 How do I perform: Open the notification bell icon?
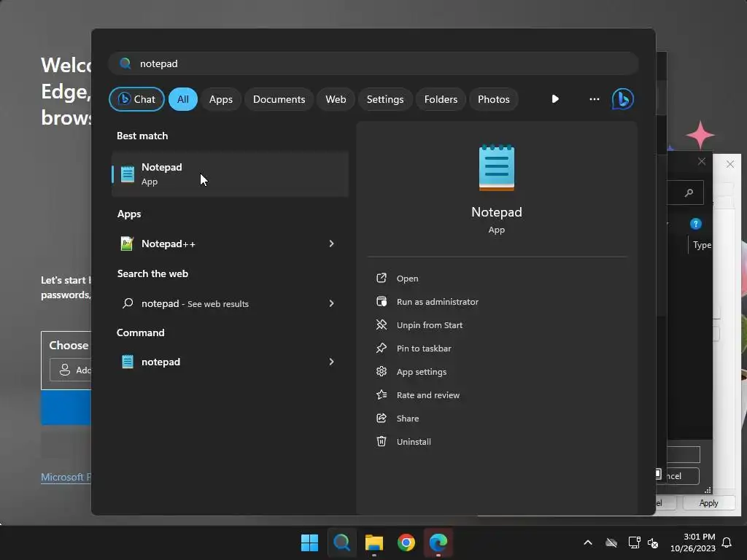[x=727, y=542]
